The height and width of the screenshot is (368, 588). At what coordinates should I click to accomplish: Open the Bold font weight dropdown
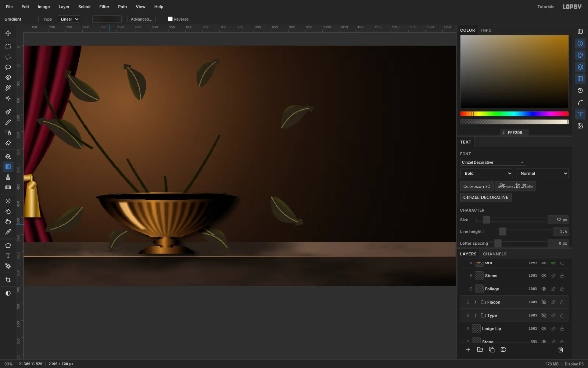tap(487, 173)
